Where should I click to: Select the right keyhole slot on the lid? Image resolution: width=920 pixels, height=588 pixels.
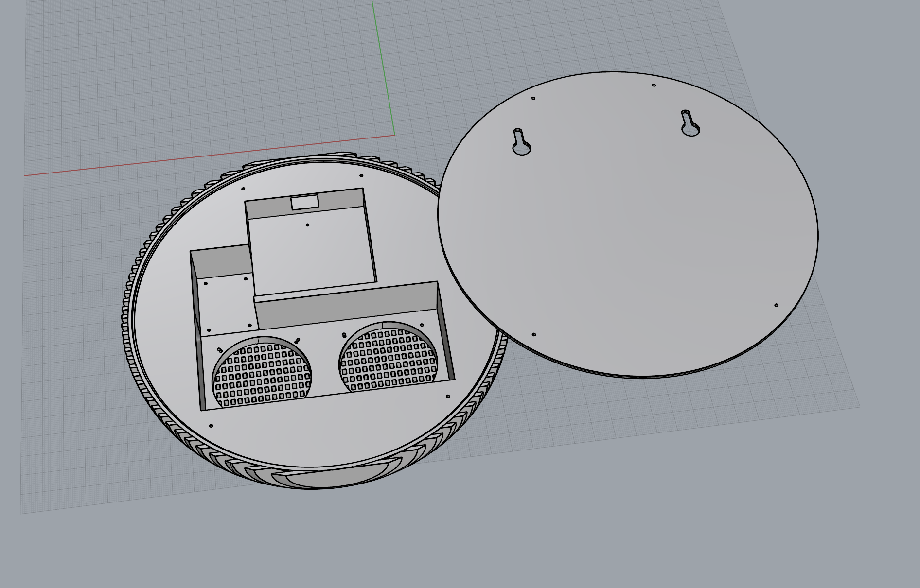(x=690, y=123)
